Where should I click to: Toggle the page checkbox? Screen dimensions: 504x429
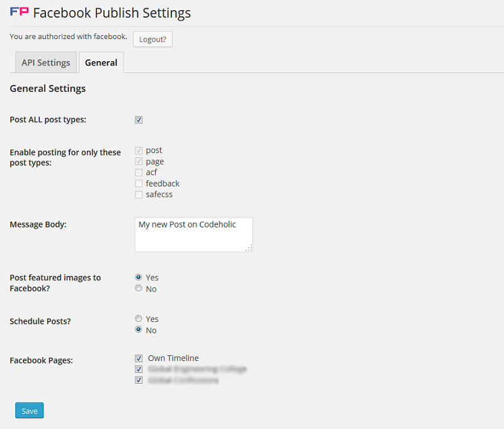(139, 161)
